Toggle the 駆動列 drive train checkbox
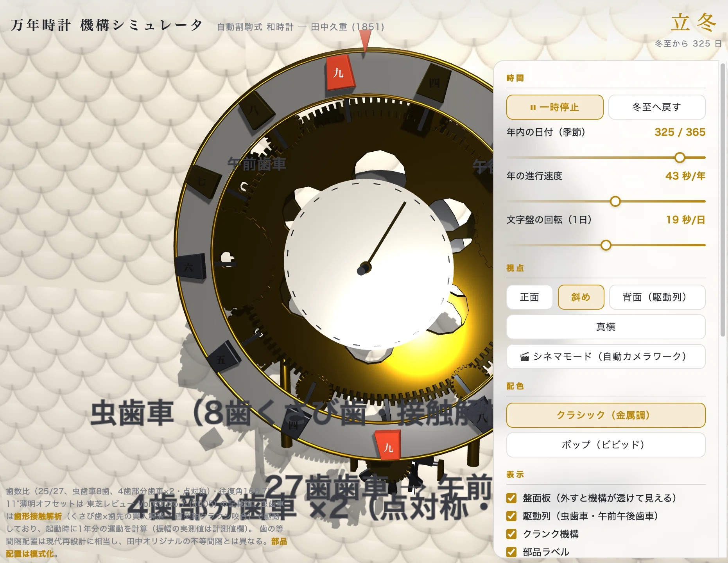The image size is (728, 563). pyautogui.click(x=511, y=516)
